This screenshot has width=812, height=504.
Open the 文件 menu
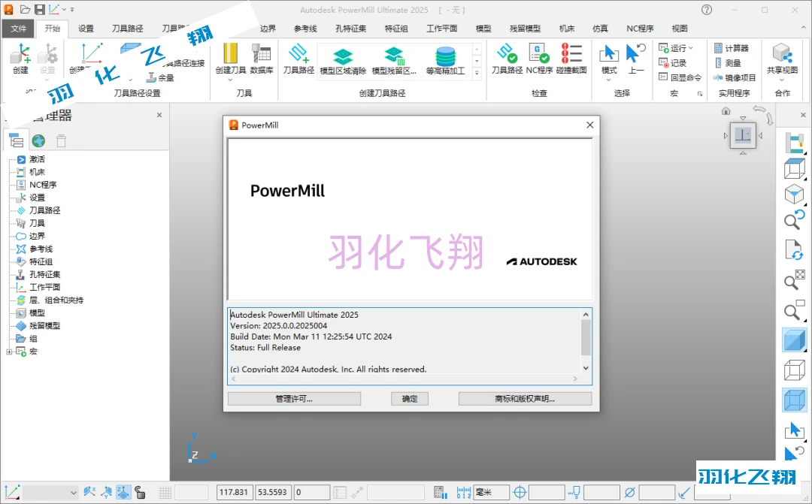18,29
